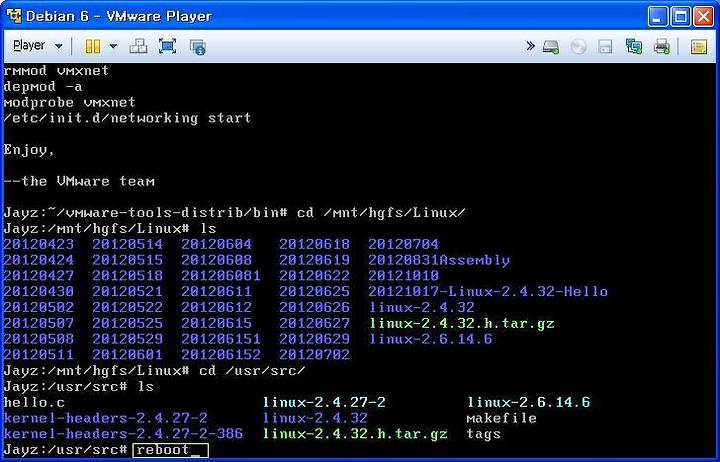The width and height of the screenshot is (720, 462).
Task: Open network adapter device icon
Action: (x=634, y=46)
